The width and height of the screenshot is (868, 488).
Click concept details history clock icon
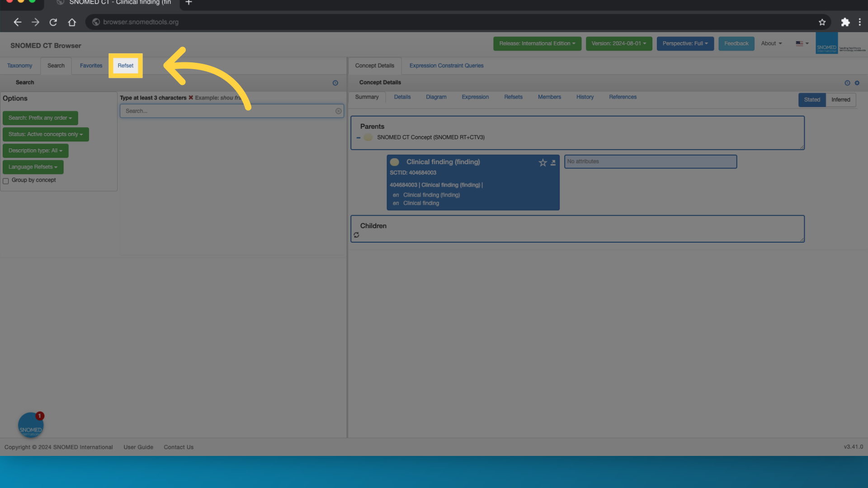click(847, 83)
